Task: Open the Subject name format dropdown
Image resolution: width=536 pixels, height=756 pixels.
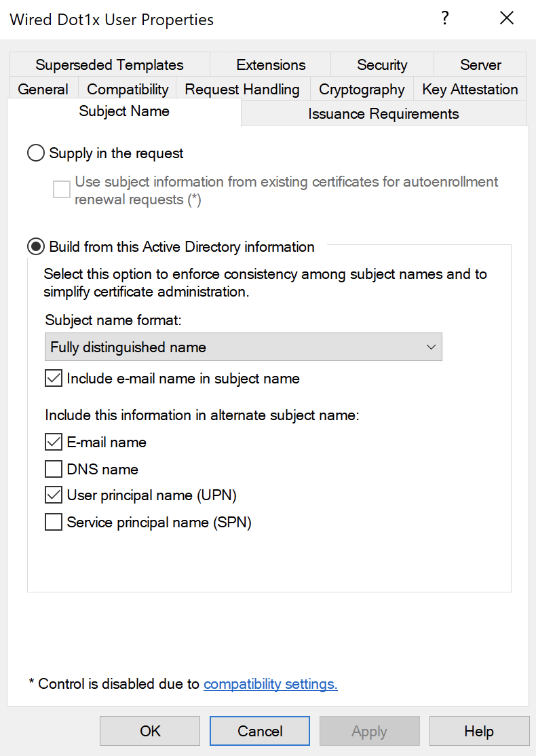Action: pyautogui.click(x=243, y=347)
